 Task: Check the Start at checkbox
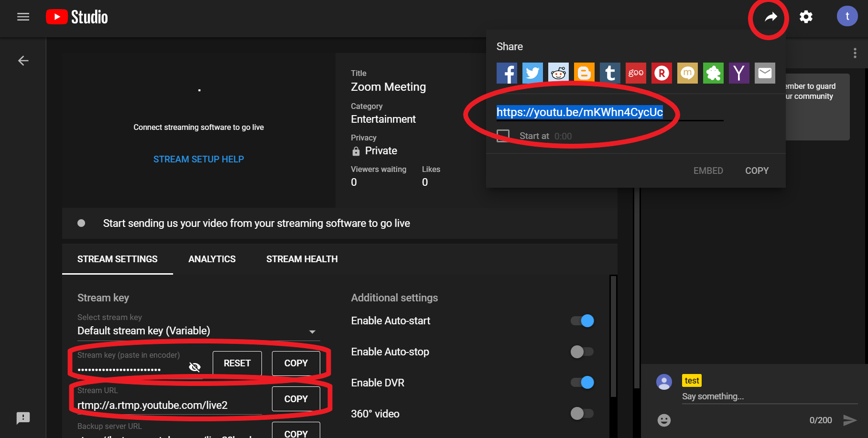tap(503, 136)
